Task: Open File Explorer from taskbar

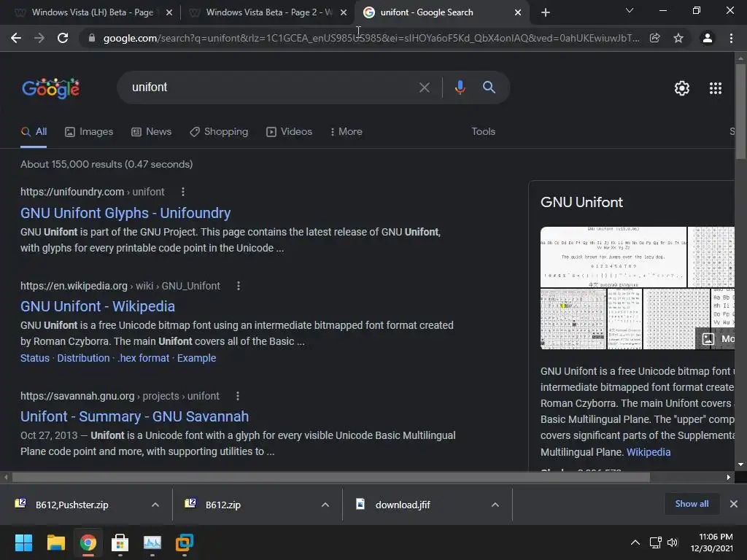Action: [55, 542]
